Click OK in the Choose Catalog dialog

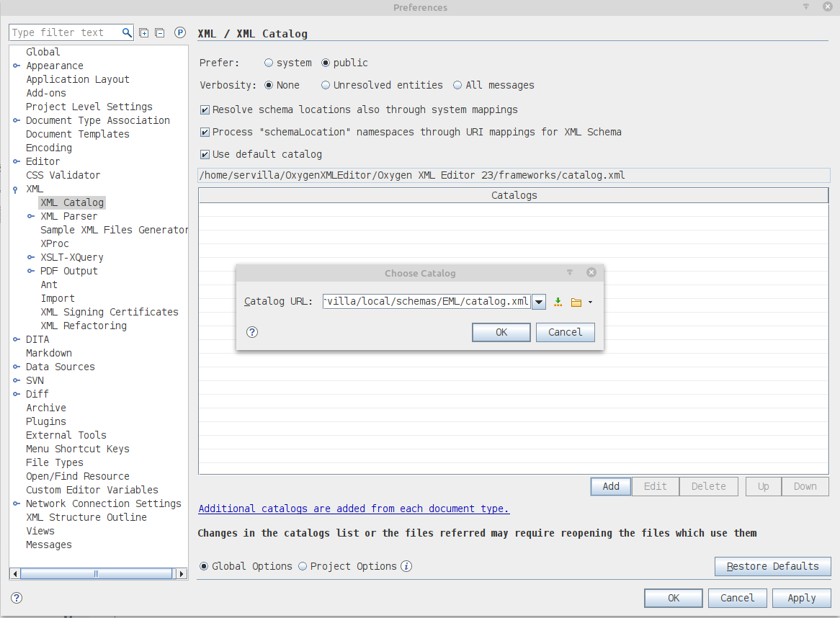tap(501, 332)
